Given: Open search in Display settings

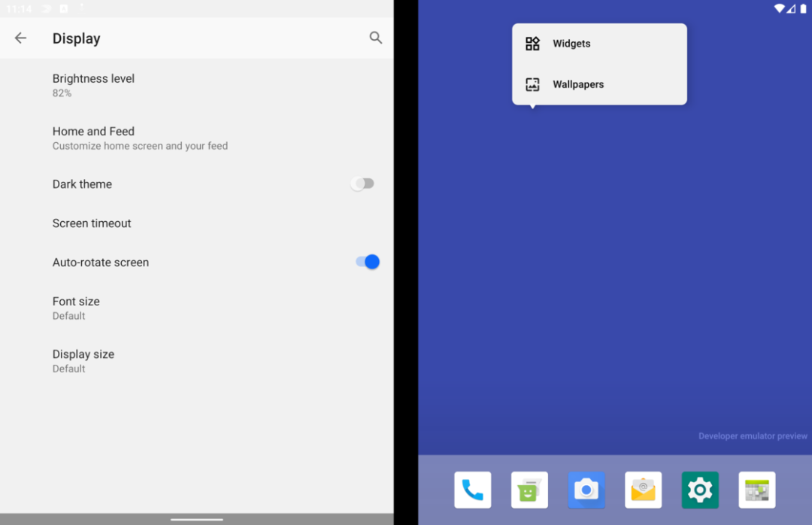Looking at the screenshot, I should pos(375,38).
